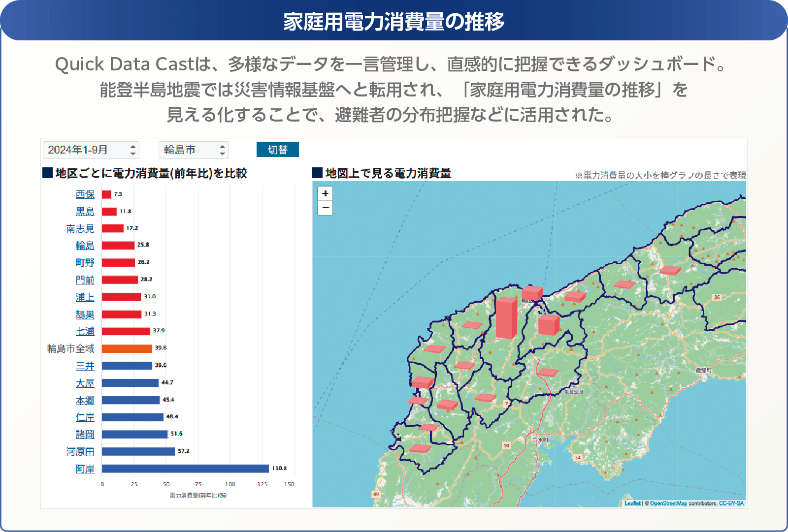Click the 穴水町 map label
The image size is (788, 532).
(x=540, y=440)
